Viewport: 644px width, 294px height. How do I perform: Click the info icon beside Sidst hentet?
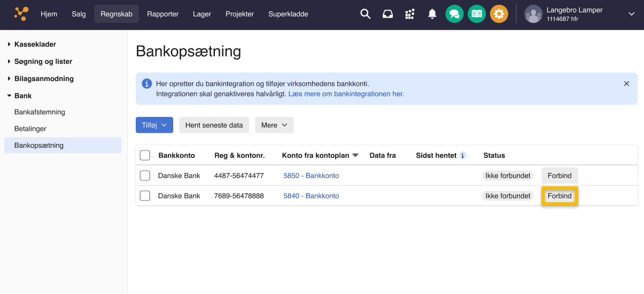coord(463,155)
